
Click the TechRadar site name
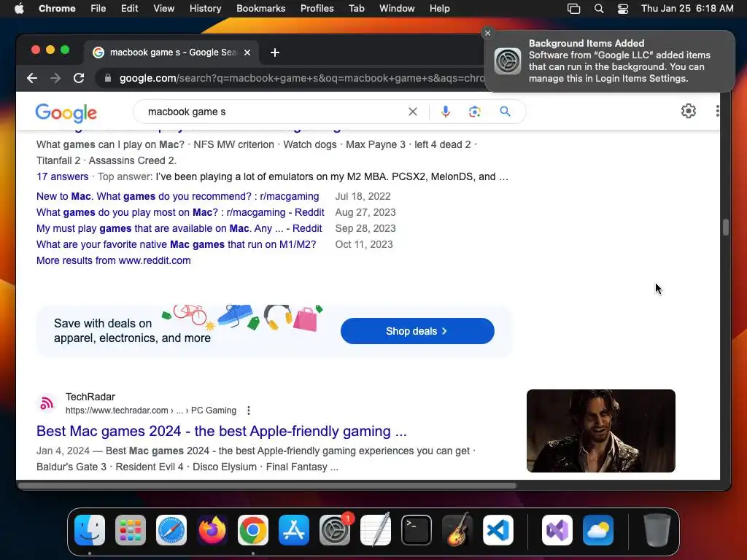(90, 397)
